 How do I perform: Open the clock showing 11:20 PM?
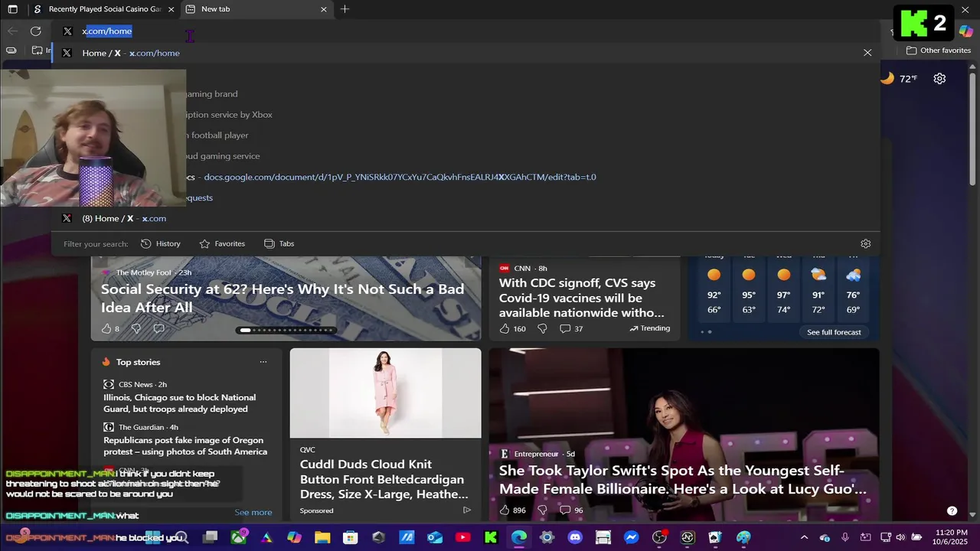949,537
